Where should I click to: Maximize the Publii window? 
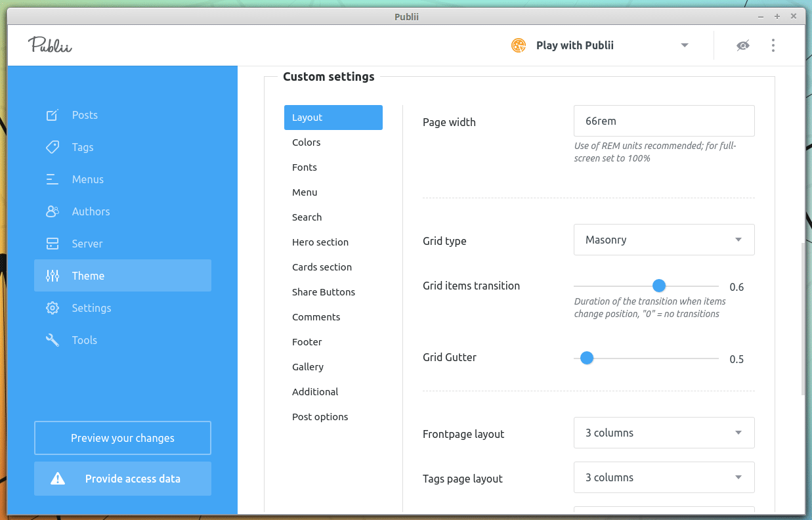pyautogui.click(x=777, y=16)
